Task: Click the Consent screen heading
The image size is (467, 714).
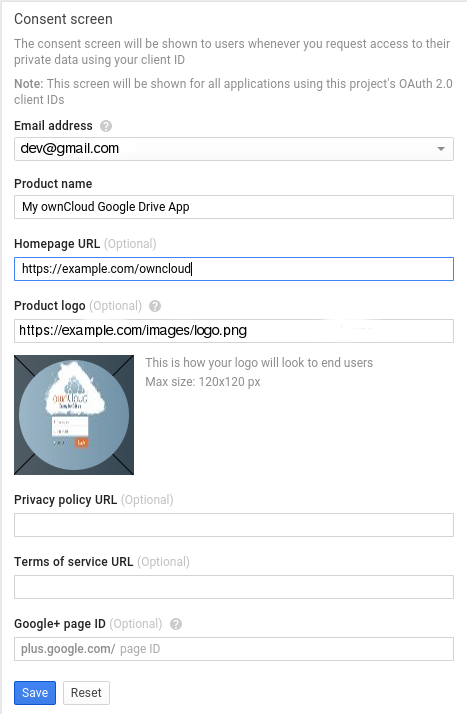Action: tap(63, 19)
